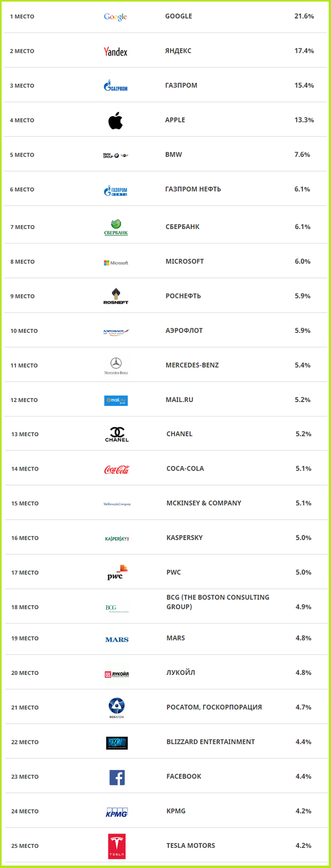
Task: Click the Google logo icon
Action: coord(116,17)
